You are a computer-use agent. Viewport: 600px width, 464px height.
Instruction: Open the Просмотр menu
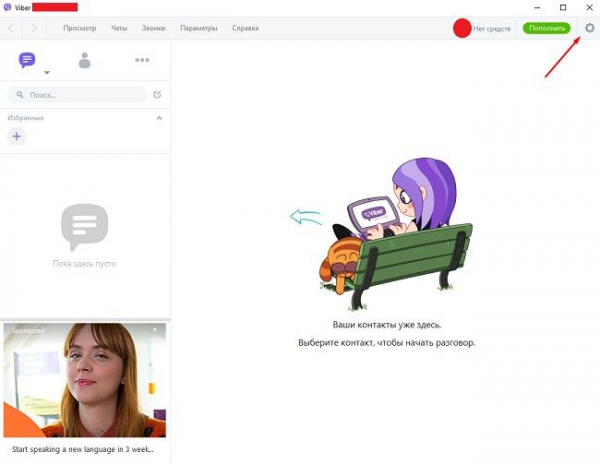80,28
